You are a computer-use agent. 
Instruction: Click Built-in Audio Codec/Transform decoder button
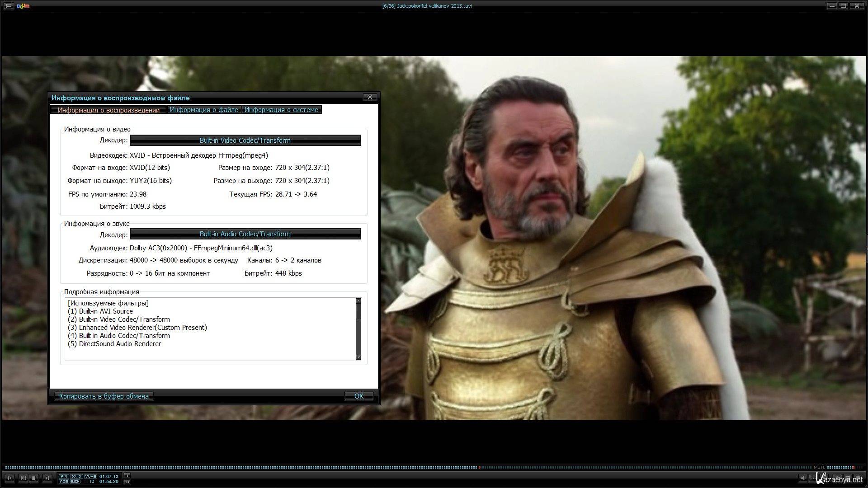(245, 234)
